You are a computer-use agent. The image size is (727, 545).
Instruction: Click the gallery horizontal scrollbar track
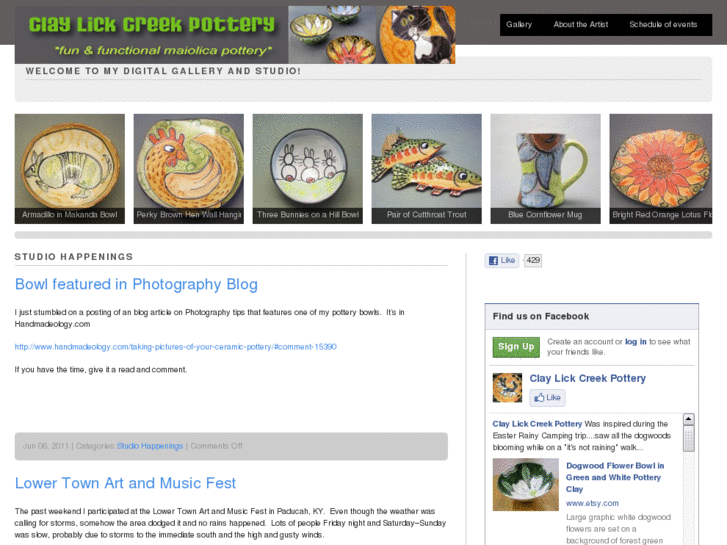tap(364, 235)
